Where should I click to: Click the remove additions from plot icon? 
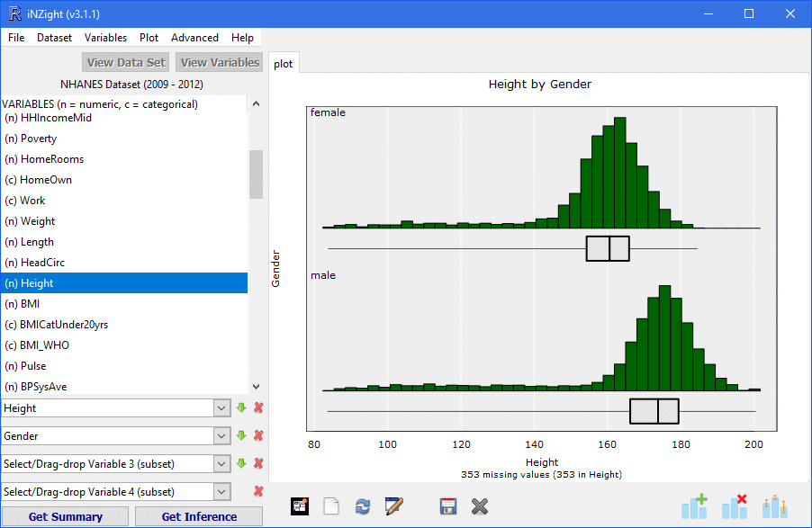click(x=735, y=506)
